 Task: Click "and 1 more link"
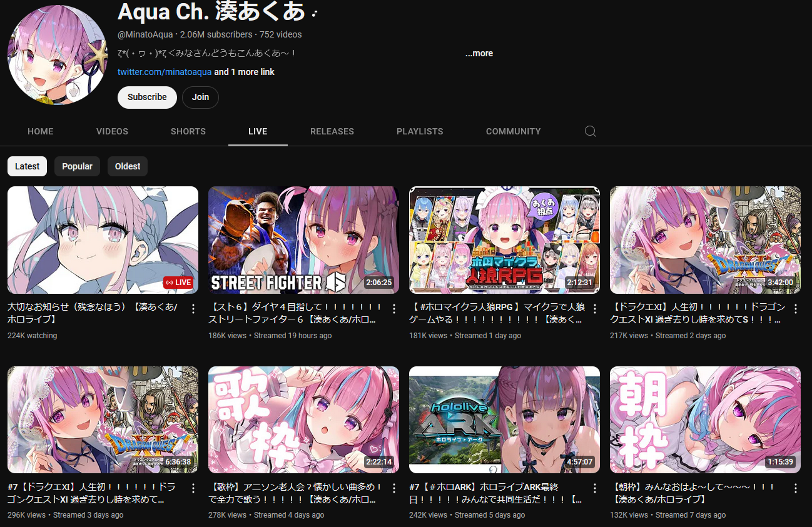tap(245, 72)
